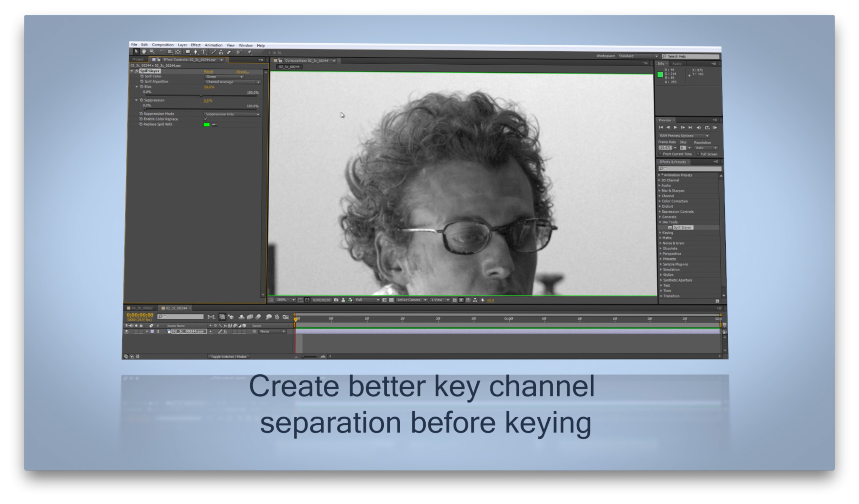Screen dimensions: 859x504
Task: Click the green Replace Spill With swatch
Action: [206, 124]
